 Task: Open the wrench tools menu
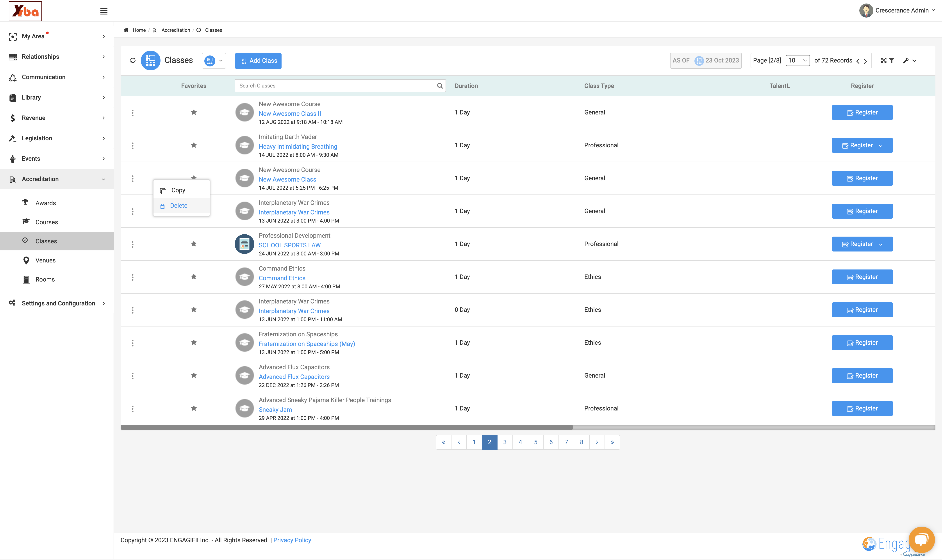pyautogui.click(x=910, y=60)
